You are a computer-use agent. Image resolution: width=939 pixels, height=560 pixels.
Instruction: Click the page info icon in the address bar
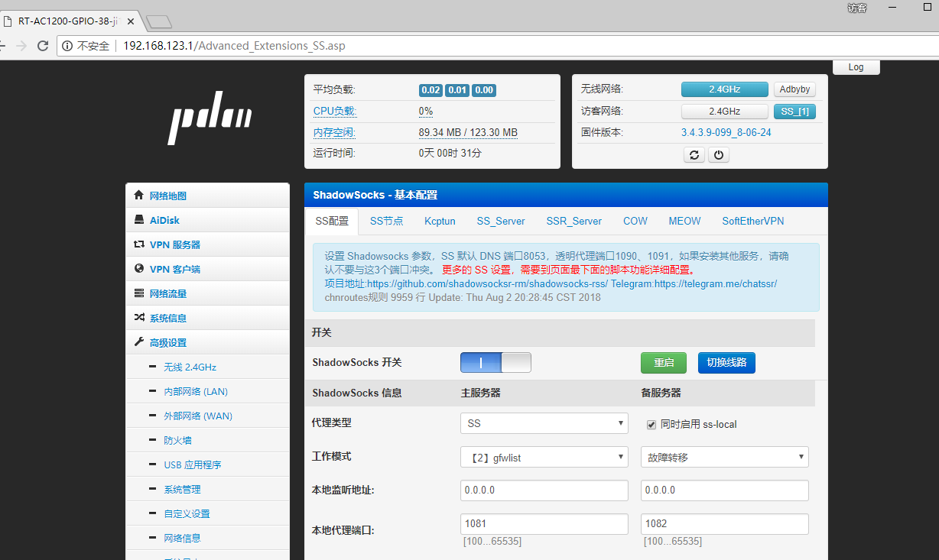67,46
